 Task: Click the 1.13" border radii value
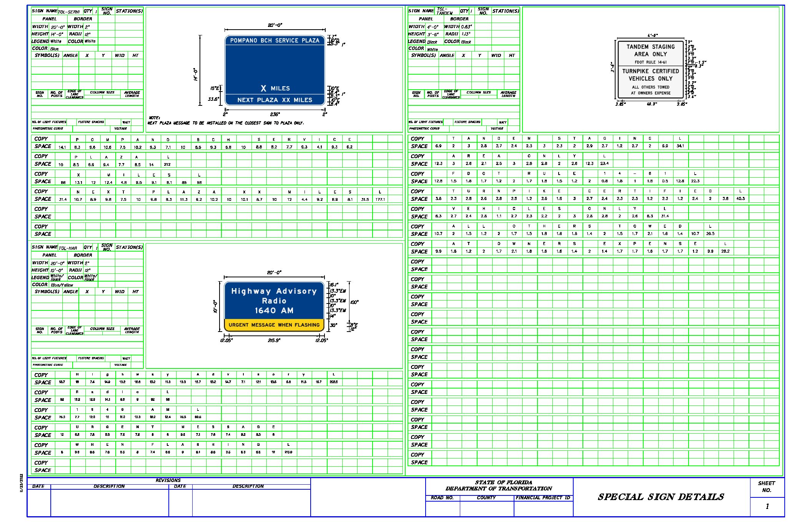[466, 34]
